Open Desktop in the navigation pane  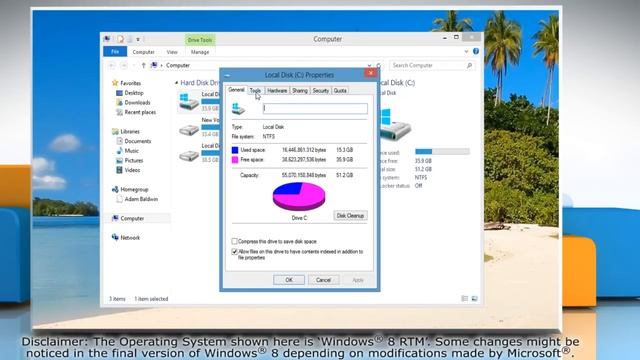[x=134, y=93]
